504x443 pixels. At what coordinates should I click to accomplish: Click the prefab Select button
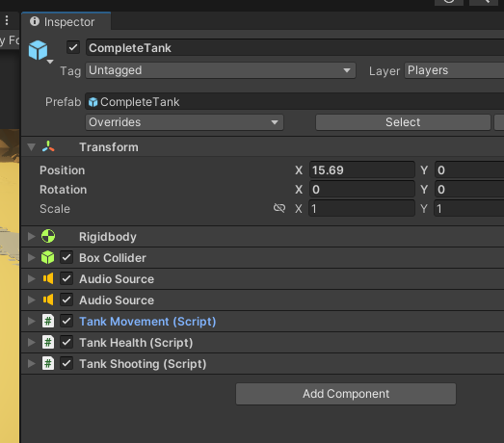point(403,122)
